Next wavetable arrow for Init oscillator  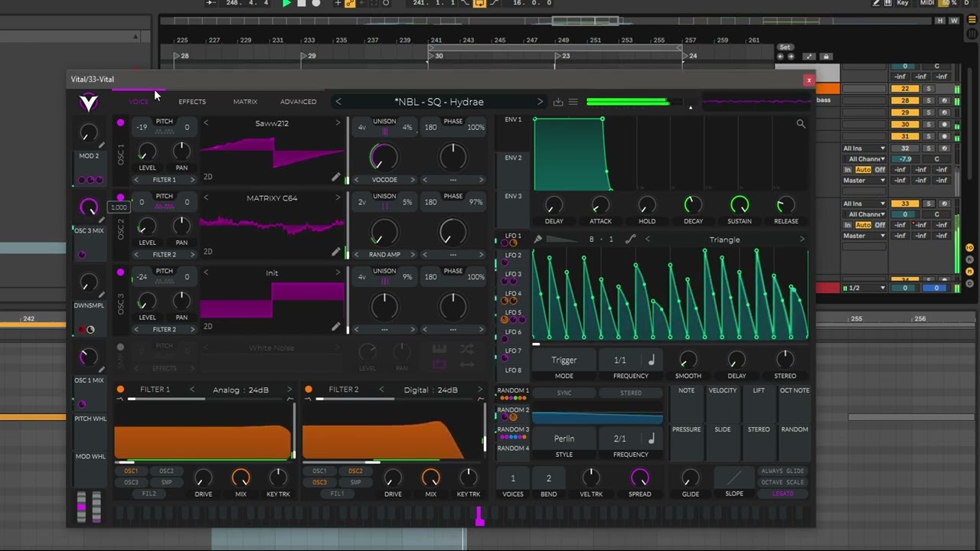pos(338,273)
